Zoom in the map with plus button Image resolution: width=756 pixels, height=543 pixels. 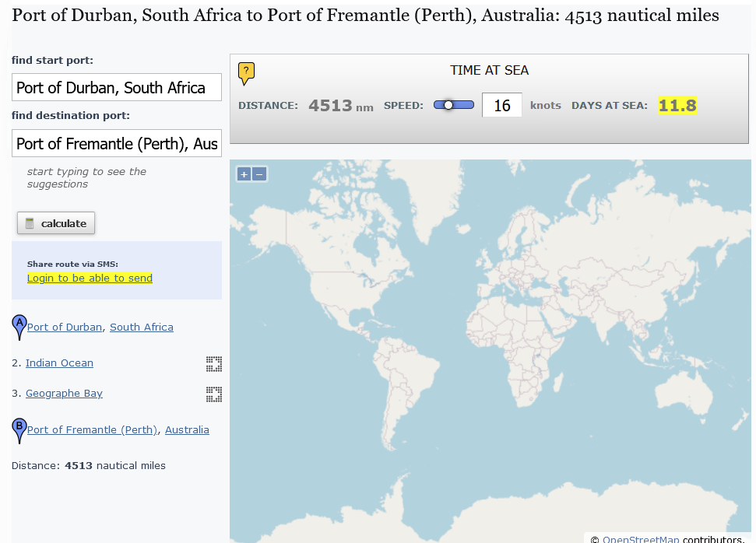coord(244,174)
